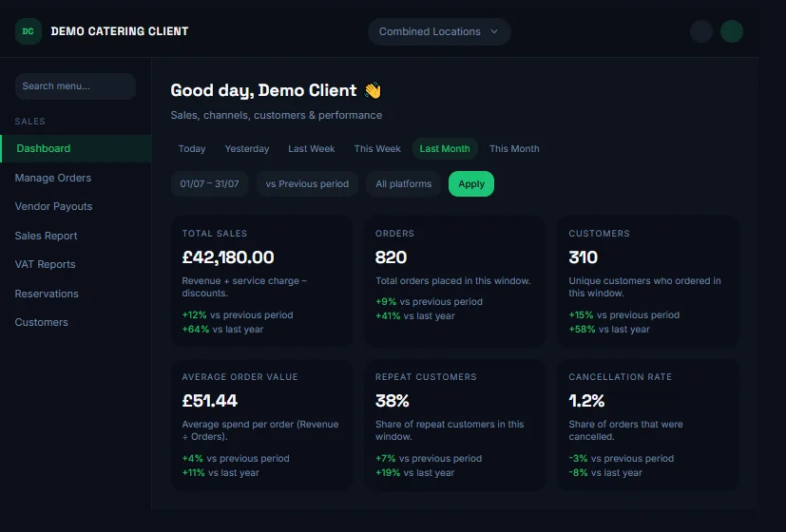
Task: Click the Total Sales £42,180.00 card
Action: coord(261,281)
